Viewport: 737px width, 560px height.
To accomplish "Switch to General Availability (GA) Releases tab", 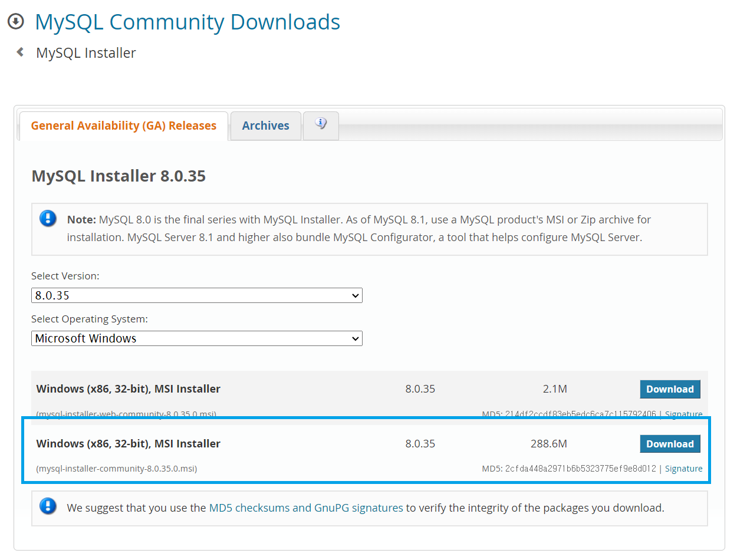I will (x=124, y=126).
